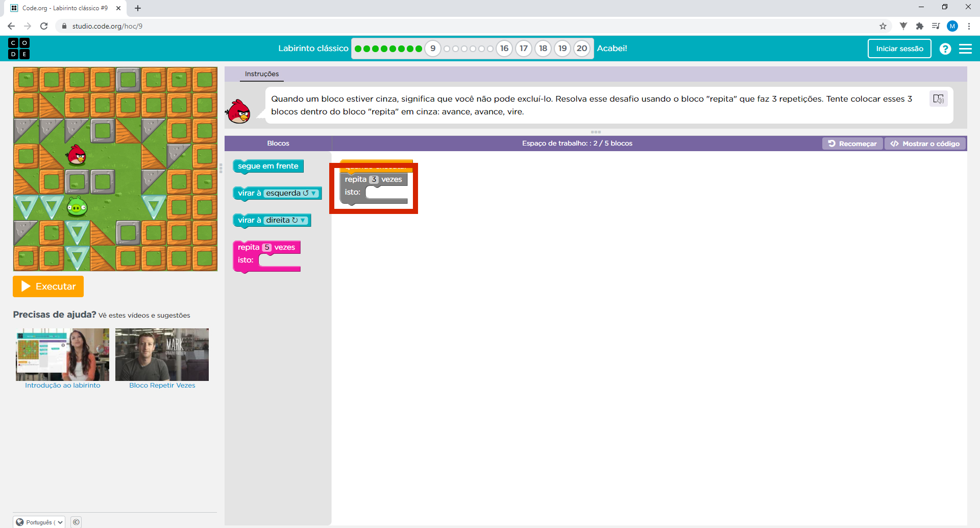Select the Instruções tab
The width and height of the screenshot is (980, 528).
coord(262,74)
